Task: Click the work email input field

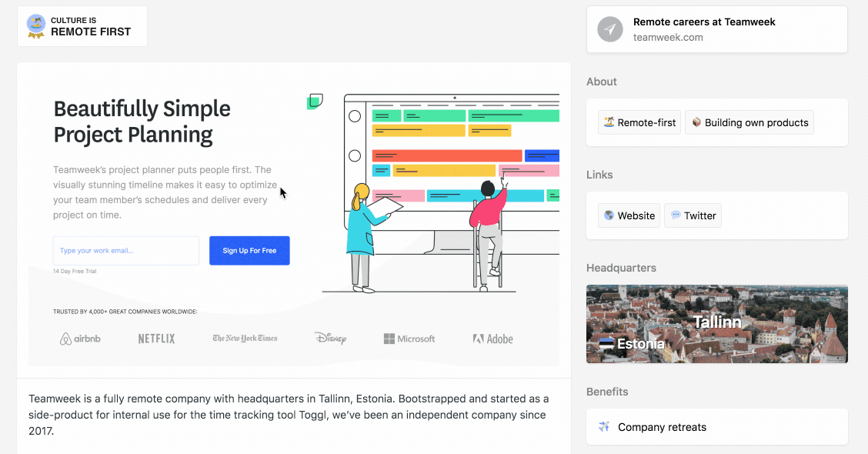Action: point(126,251)
